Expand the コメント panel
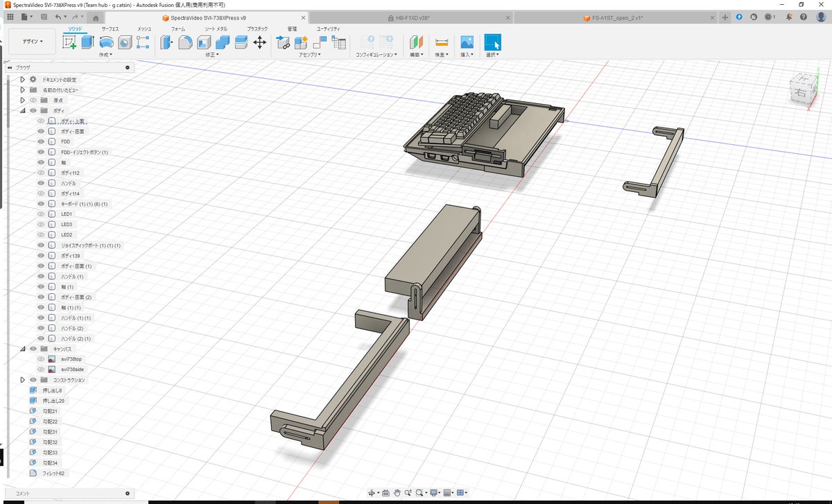832x504 pixels. [x=128, y=494]
